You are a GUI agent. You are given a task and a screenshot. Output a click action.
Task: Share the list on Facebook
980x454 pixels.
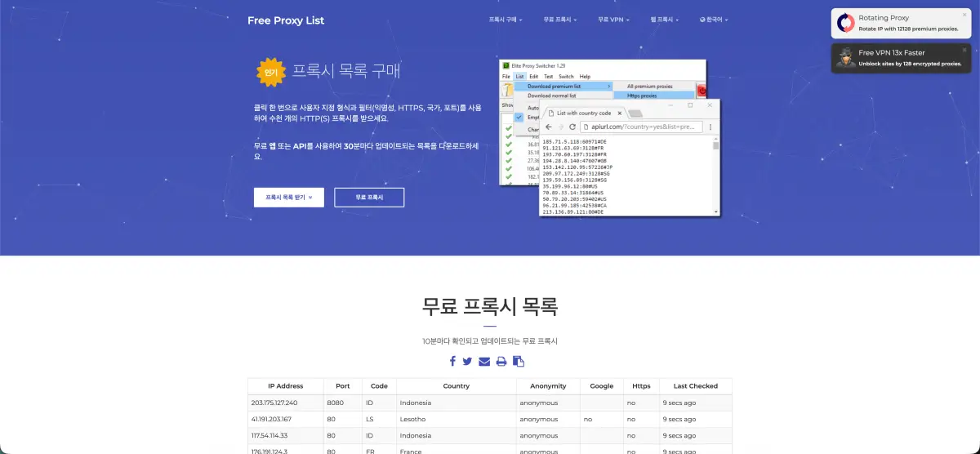[x=452, y=361]
